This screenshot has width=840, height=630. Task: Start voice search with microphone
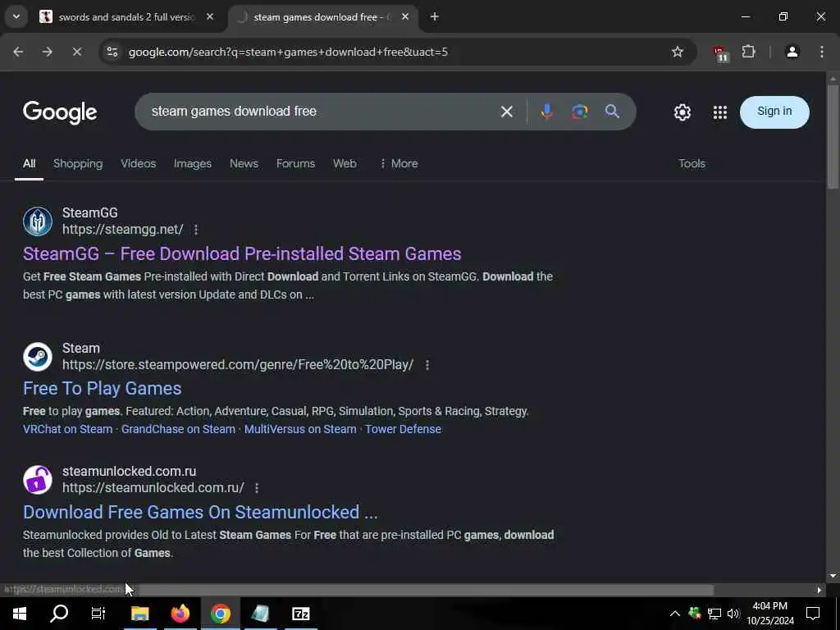point(546,112)
